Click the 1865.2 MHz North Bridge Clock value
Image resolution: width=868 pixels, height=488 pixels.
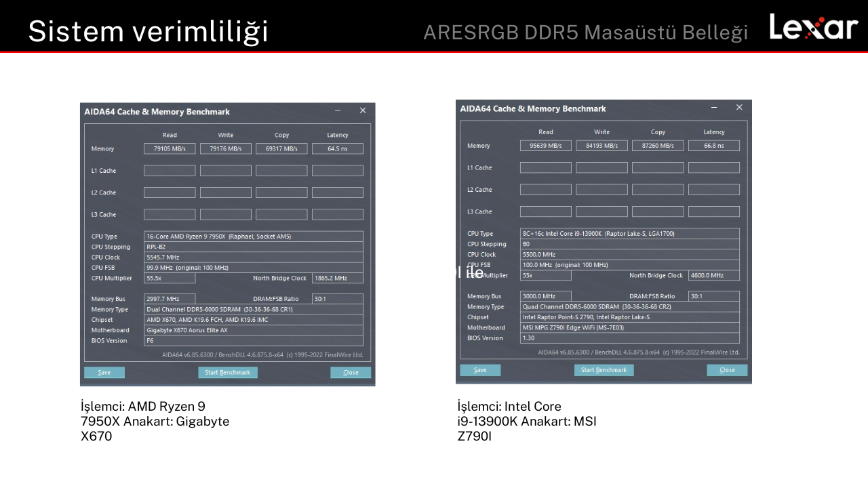(x=338, y=278)
